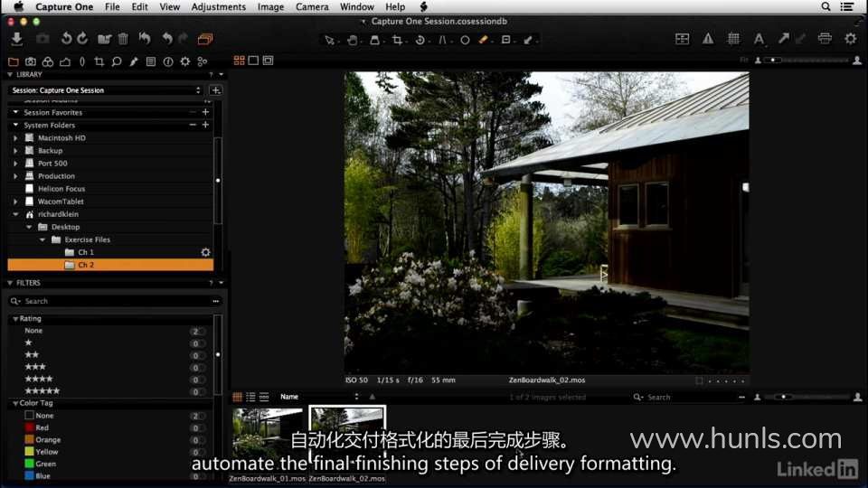868x488 pixels.
Task: Select the eyedropper picker tool in cursor toolbar
Action: click(528, 40)
